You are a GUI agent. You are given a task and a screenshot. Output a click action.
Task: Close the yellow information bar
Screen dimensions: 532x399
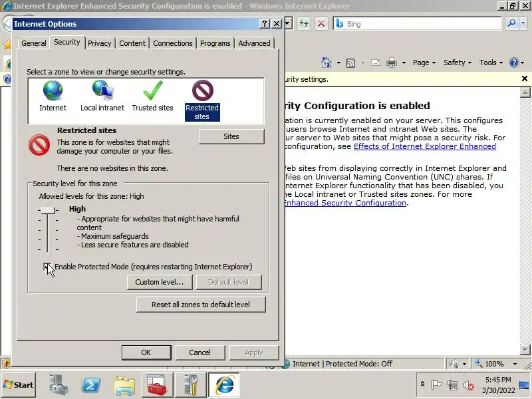525,78
